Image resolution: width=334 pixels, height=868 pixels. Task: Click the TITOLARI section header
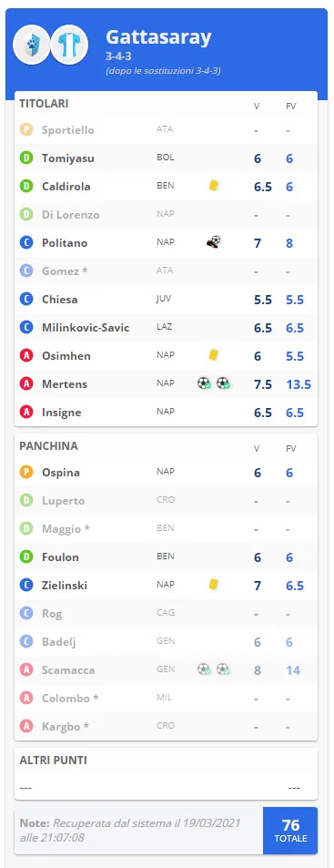coord(44,104)
